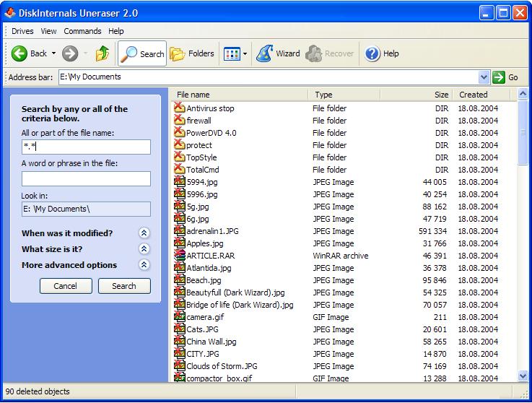Select the adrenalin1.JPG file icon
The width and height of the screenshot is (532, 403).
click(x=179, y=231)
